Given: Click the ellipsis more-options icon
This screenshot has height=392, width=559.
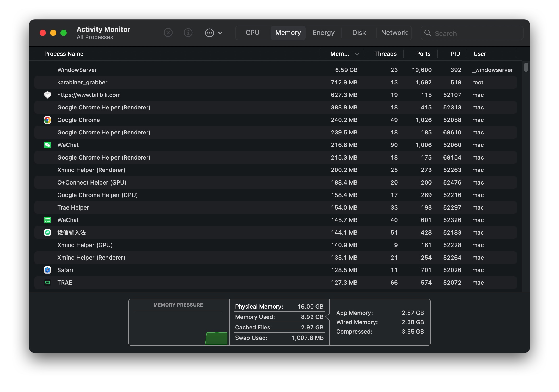Looking at the screenshot, I should point(209,33).
